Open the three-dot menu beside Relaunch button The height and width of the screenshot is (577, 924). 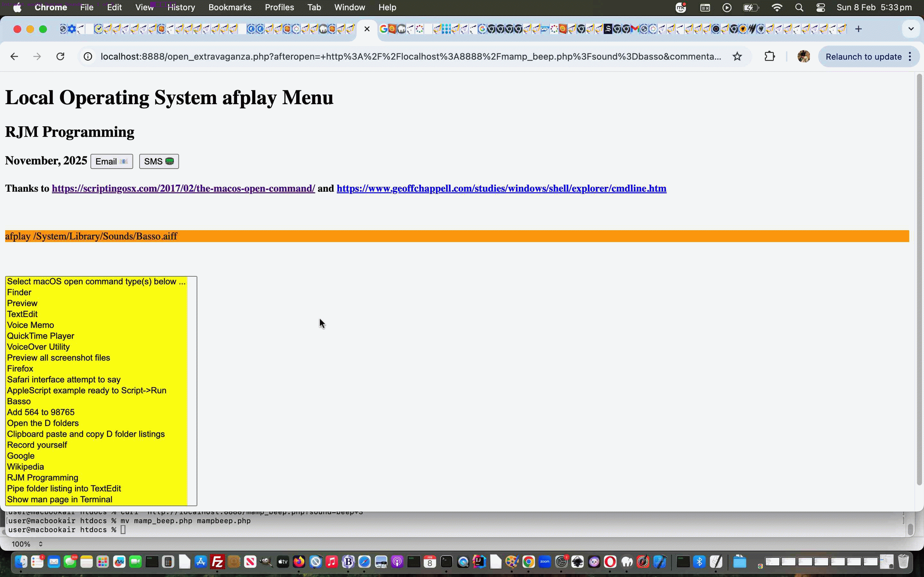coord(910,56)
